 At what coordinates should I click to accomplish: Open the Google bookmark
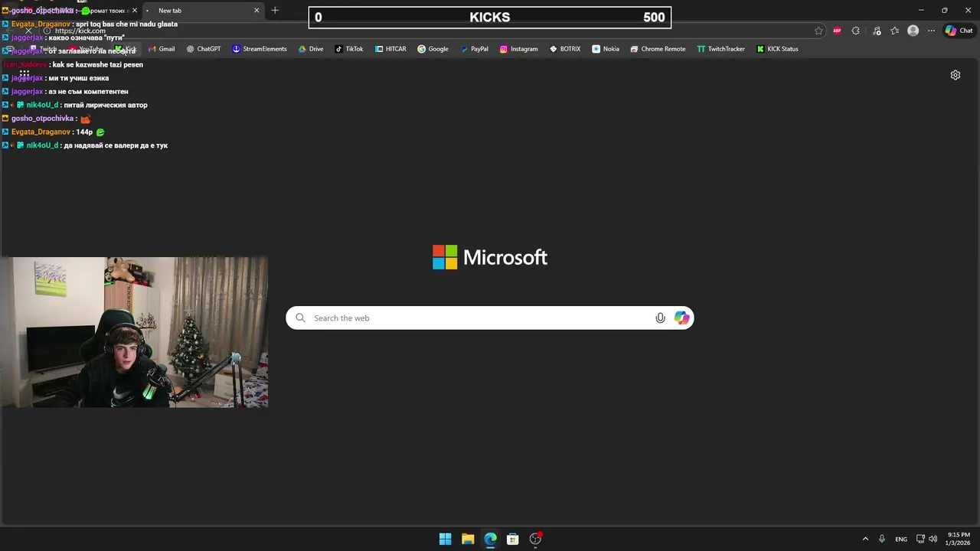[433, 49]
